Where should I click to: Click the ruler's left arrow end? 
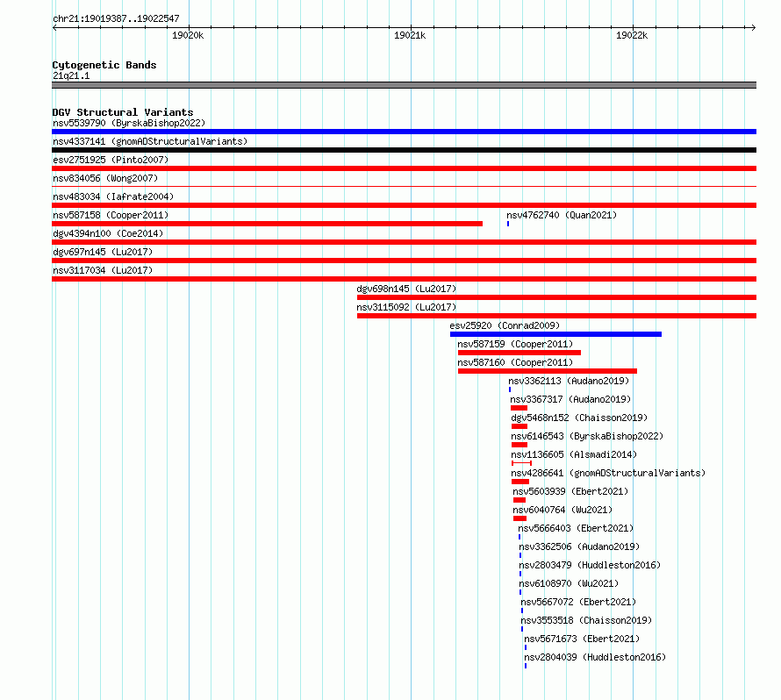coord(54,27)
